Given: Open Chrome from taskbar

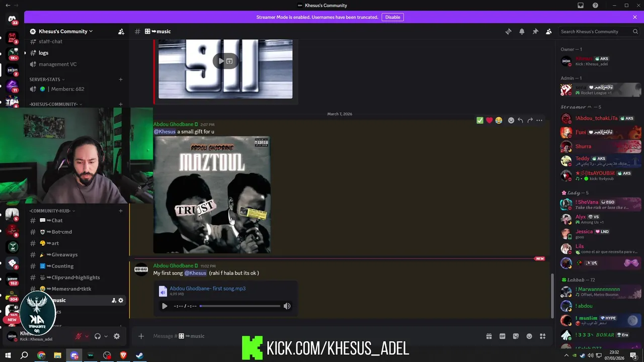Looking at the screenshot, I should pos(41,355).
